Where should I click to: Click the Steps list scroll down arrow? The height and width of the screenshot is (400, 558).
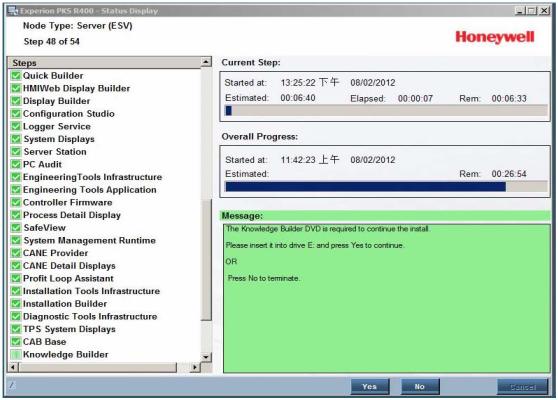point(206,357)
